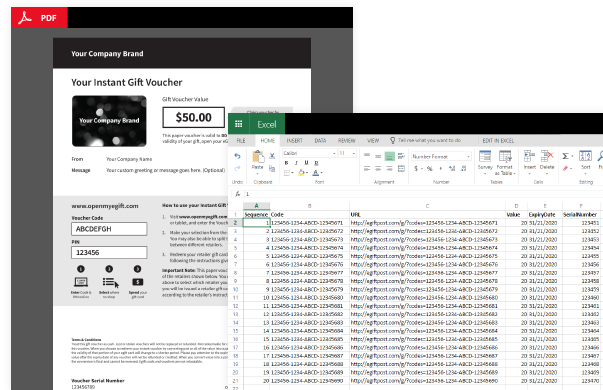
Task: Click the comma style icon
Action: pos(440,168)
